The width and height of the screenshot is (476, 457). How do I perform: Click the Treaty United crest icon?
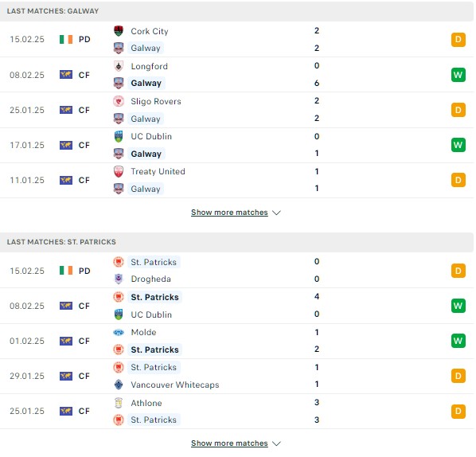[119, 171]
